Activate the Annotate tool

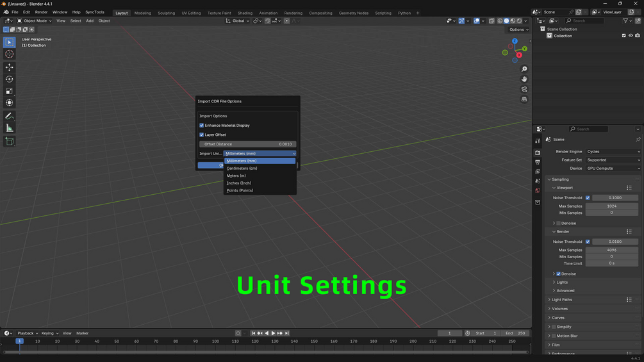click(x=9, y=117)
